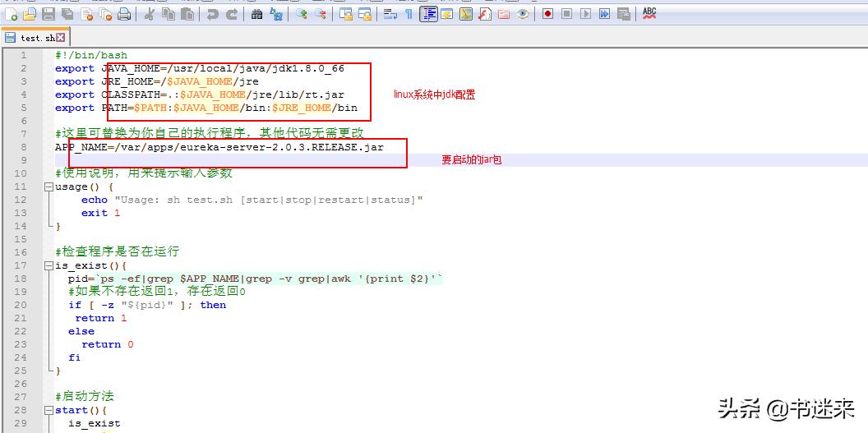868x433 pixels.
Task: Click the 'if [ -z "${pid}" ]; then' line
Action: coord(147,306)
